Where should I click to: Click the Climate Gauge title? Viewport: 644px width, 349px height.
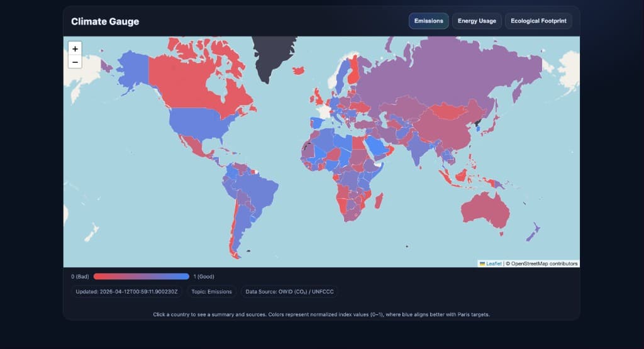[105, 21]
